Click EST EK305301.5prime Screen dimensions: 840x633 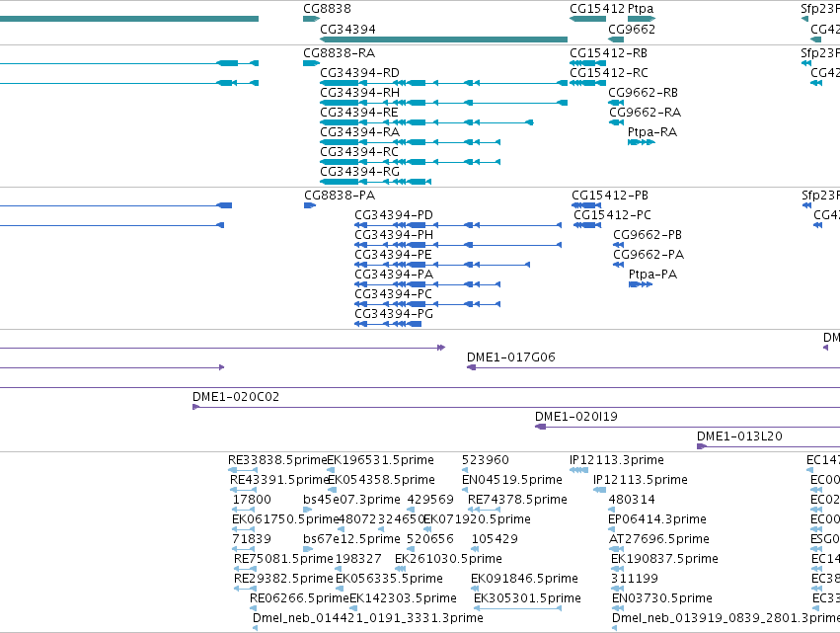[527, 598]
